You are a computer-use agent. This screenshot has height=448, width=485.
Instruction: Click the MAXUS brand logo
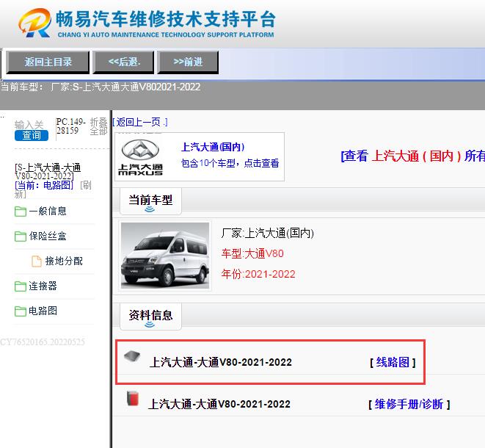[140, 157]
